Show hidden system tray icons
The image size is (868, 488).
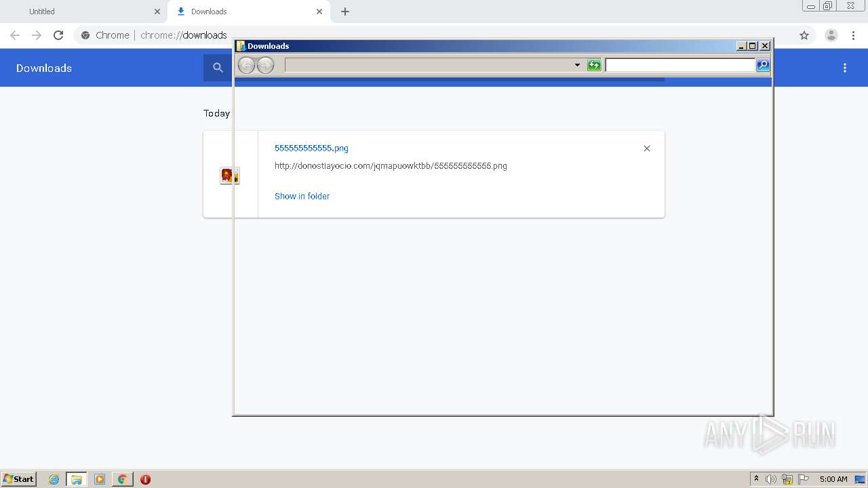(756, 479)
